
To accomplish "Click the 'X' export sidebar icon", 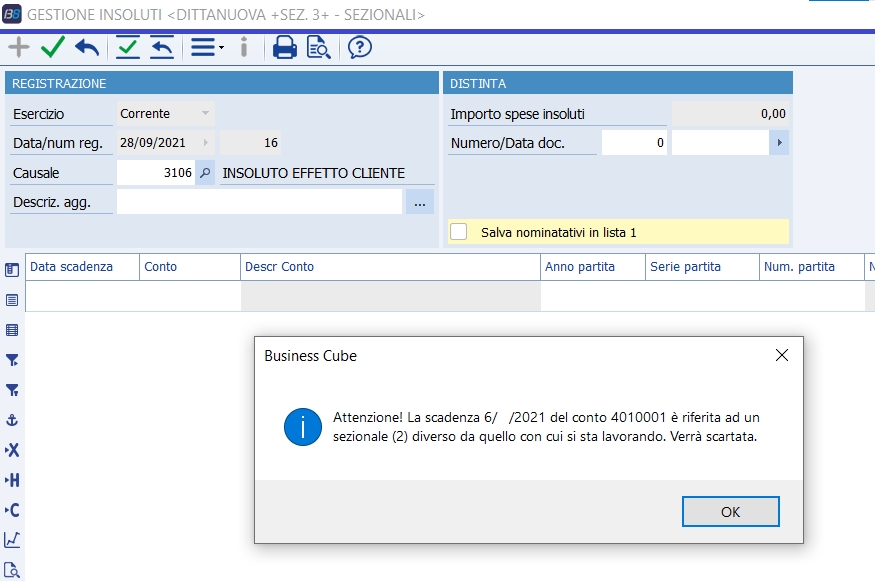I will (12, 450).
